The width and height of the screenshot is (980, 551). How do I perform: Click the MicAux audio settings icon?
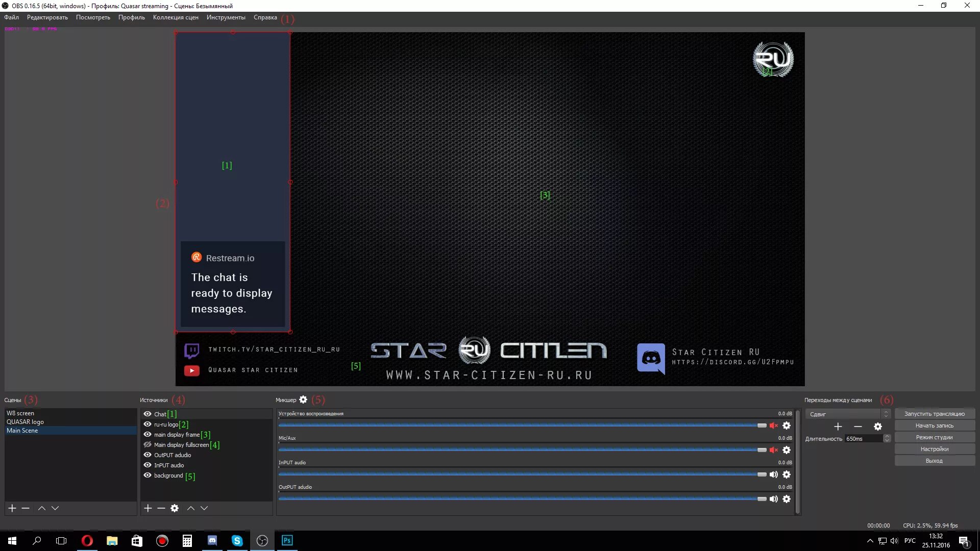786,449
